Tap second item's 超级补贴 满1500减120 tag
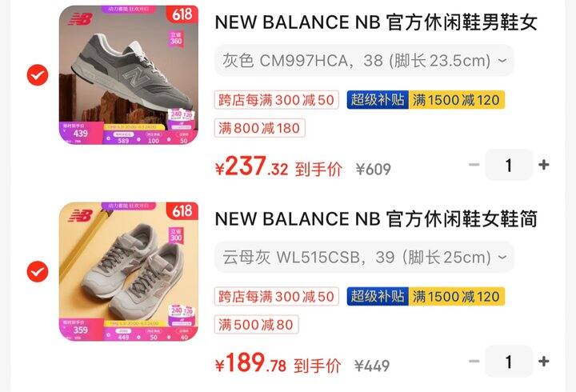The height and width of the screenshot is (392, 576). tap(426, 297)
